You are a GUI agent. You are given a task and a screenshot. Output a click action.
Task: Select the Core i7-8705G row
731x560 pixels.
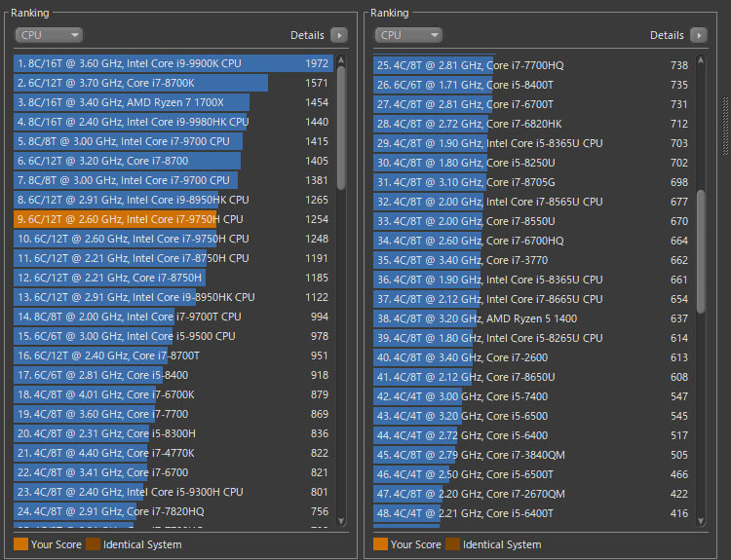point(533,183)
